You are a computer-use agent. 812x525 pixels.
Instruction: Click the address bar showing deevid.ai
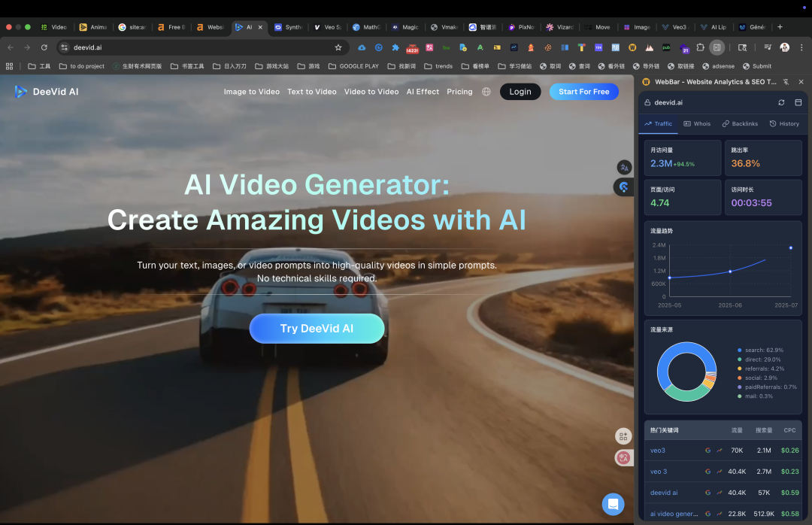pyautogui.click(x=202, y=47)
